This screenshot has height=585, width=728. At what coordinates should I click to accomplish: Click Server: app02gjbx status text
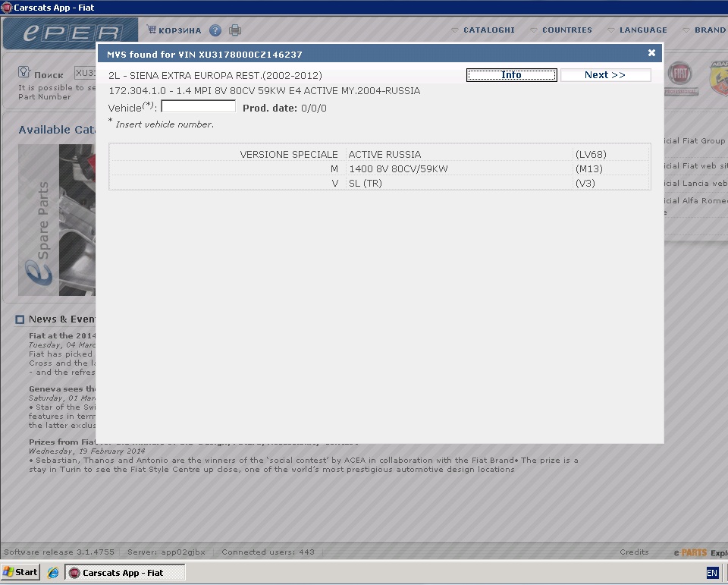[x=166, y=552]
